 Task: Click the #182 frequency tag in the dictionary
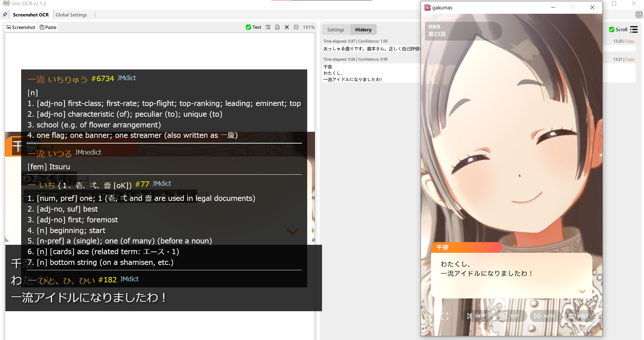point(107,280)
